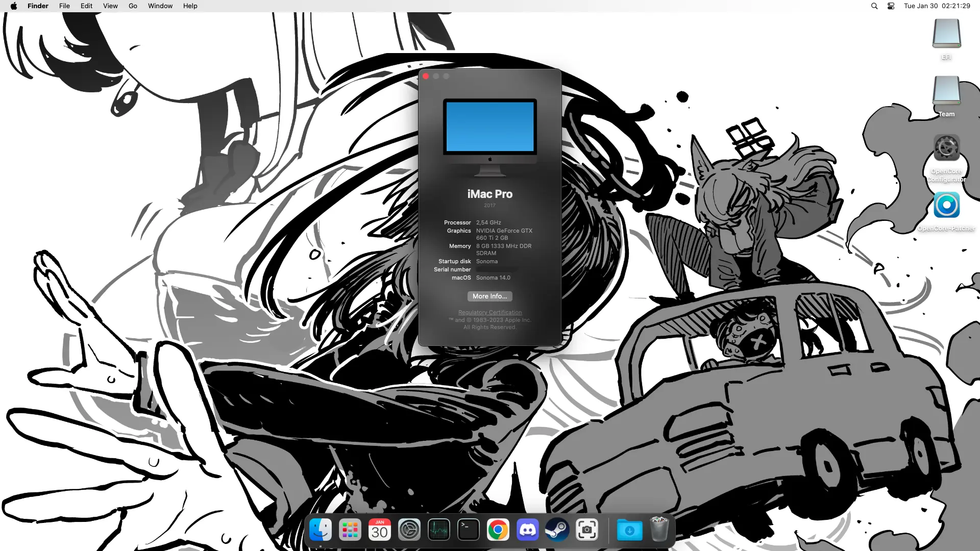Open the Trash in the Dock

pyautogui.click(x=659, y=529)
